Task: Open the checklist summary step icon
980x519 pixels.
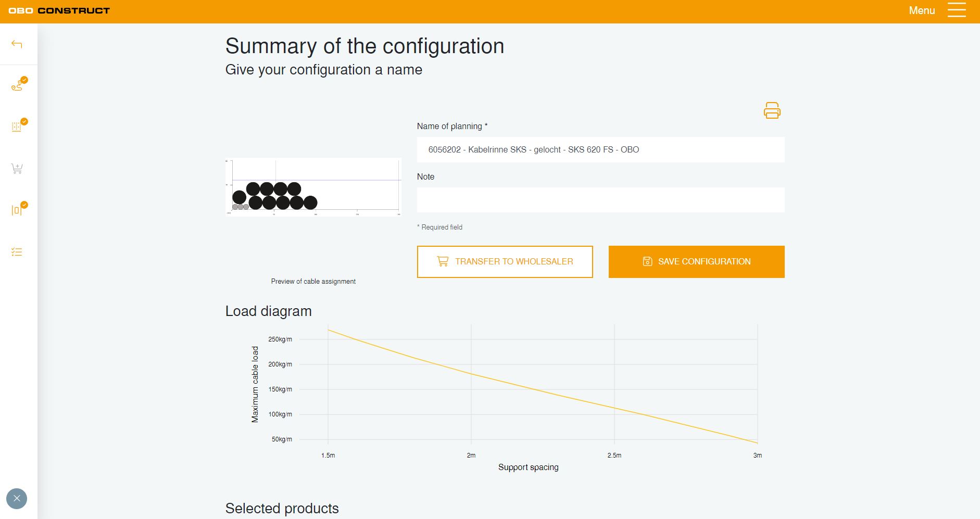Action: pos(17,252)
